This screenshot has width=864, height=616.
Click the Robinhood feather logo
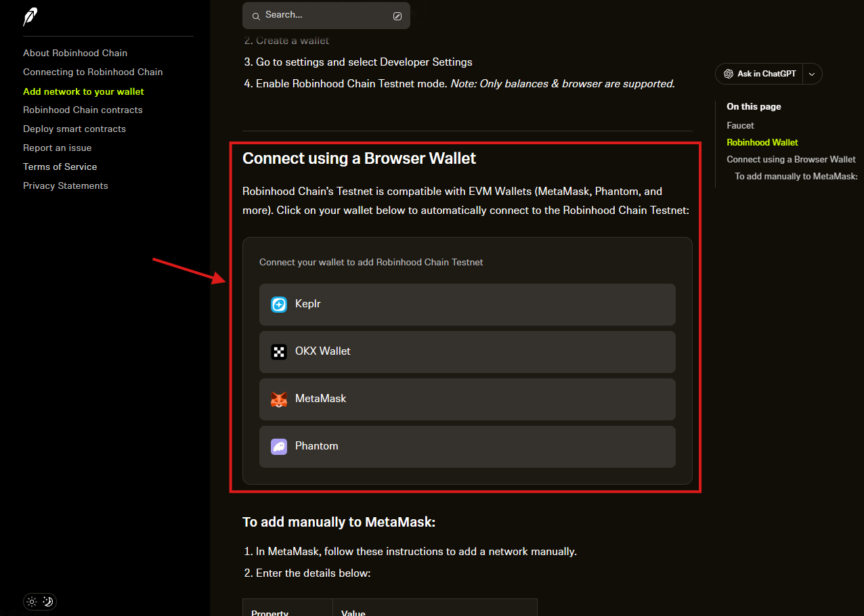[30, 18]
